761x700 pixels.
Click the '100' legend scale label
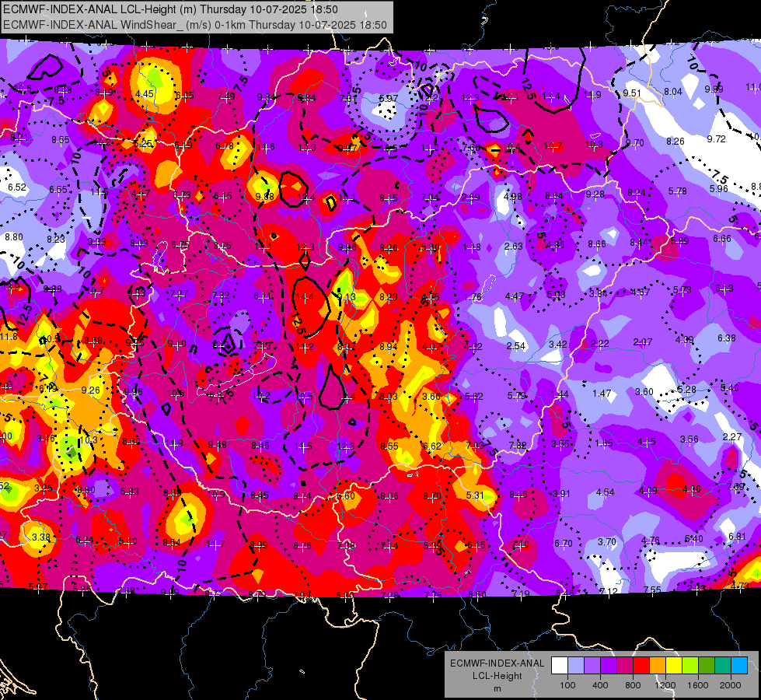coord(567,685)
